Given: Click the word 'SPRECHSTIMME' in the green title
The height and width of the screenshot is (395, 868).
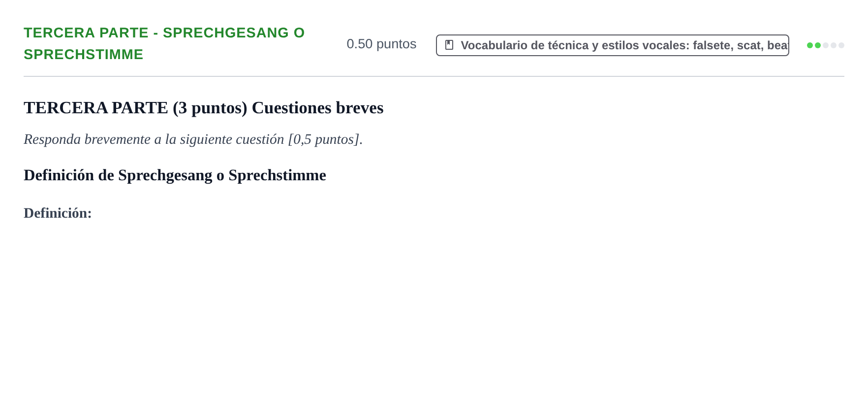Looking at the screenshot, I should click(x=84, y=54).
